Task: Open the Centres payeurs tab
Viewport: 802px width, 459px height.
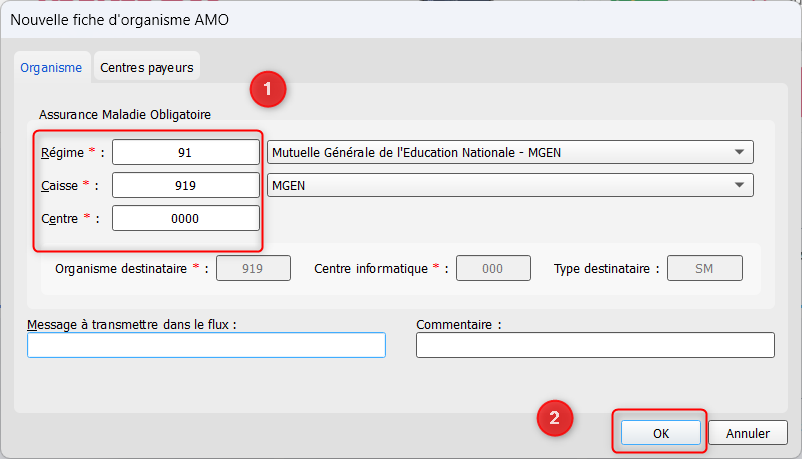Action: (x=147, y=67)
